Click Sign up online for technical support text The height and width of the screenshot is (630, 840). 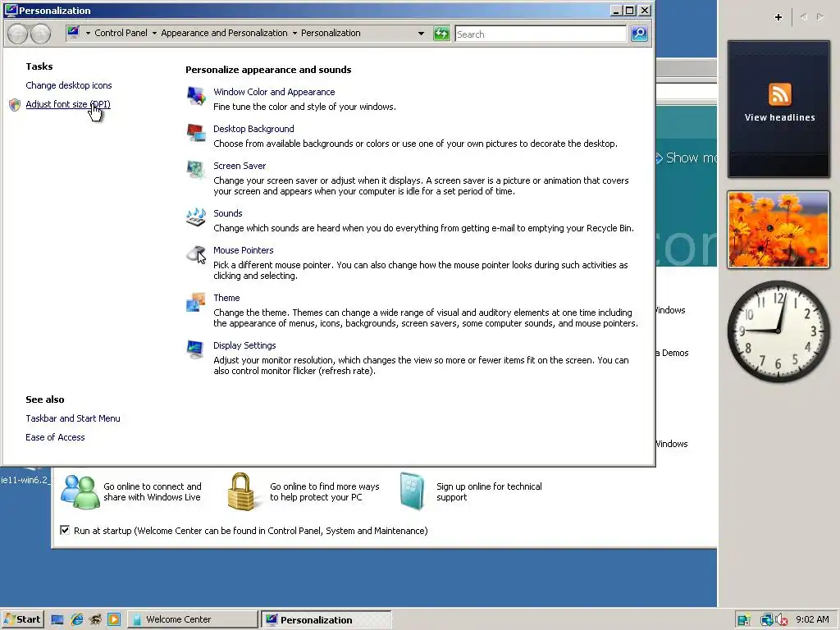[x=489, y=492]
